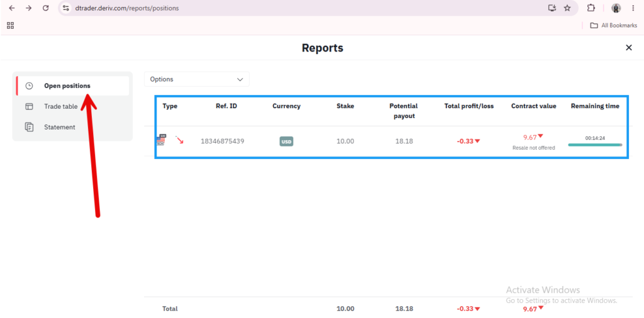The image size is (644, 318).
Task: Click the 10.00 stake value in position row
Action: (345, 141)
